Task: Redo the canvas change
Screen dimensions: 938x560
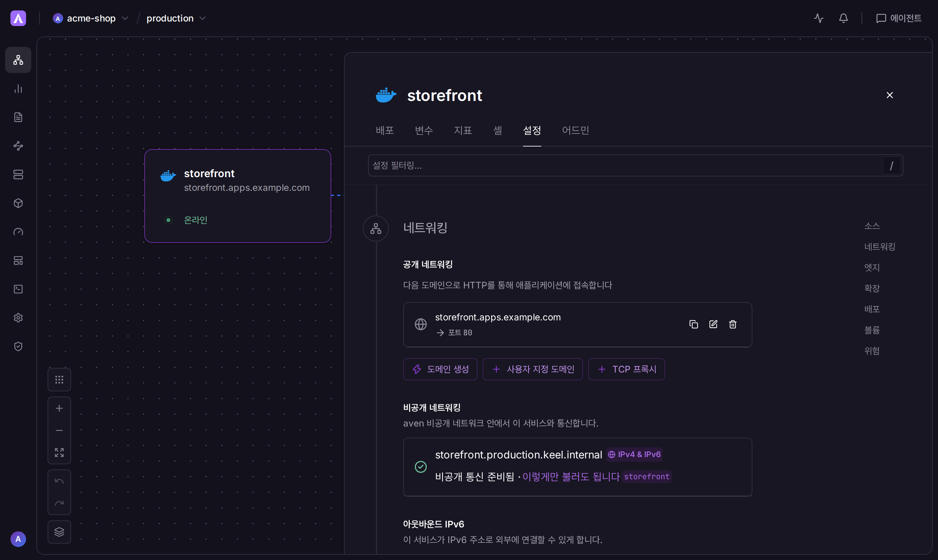Action: (59, 503)
